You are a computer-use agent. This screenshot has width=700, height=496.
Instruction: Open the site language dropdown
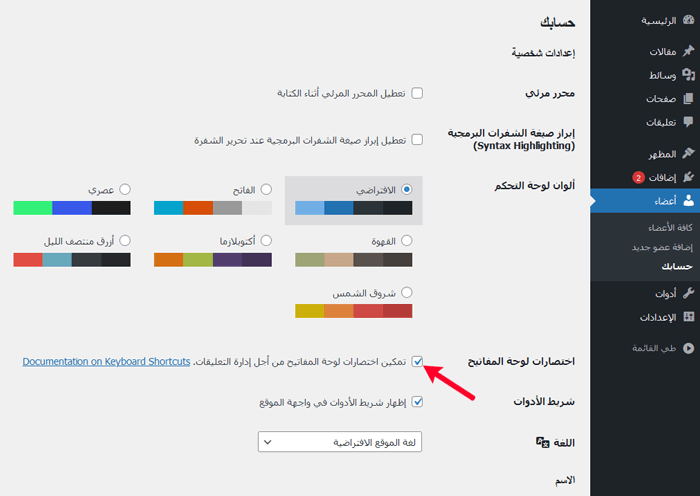click(x=340, y=442)
